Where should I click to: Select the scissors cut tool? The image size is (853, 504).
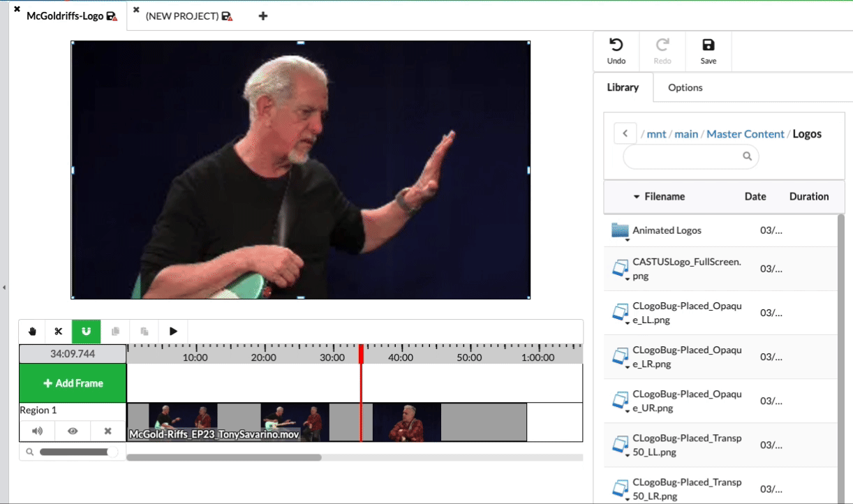(59, 331)
